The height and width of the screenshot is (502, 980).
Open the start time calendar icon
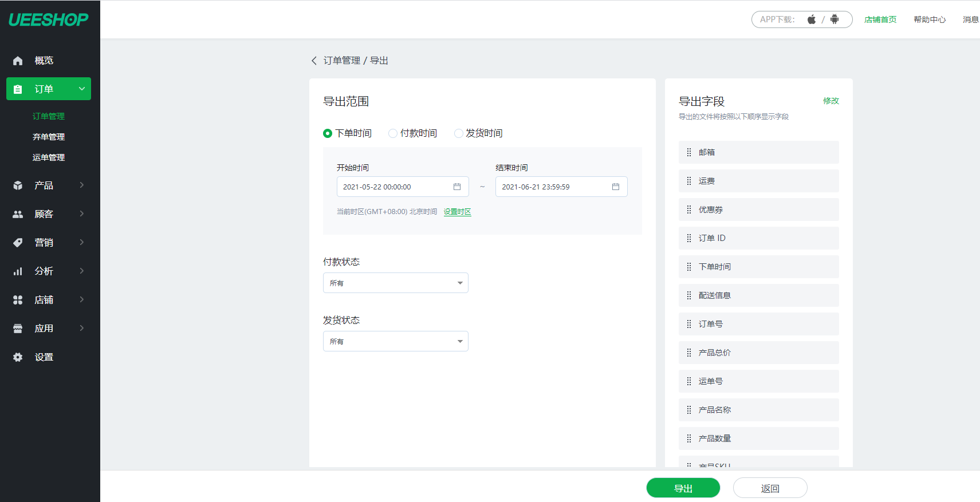pos(457,187)
